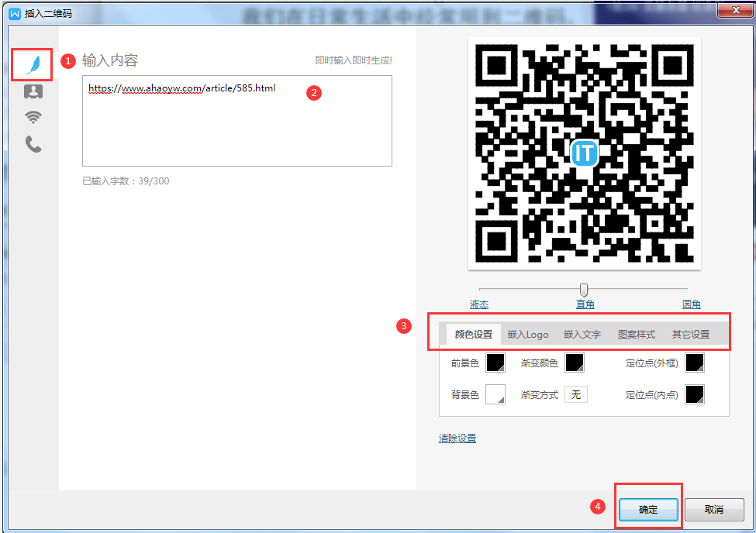
Task: Click the 取消 button
Action: [x=714, y=510]
